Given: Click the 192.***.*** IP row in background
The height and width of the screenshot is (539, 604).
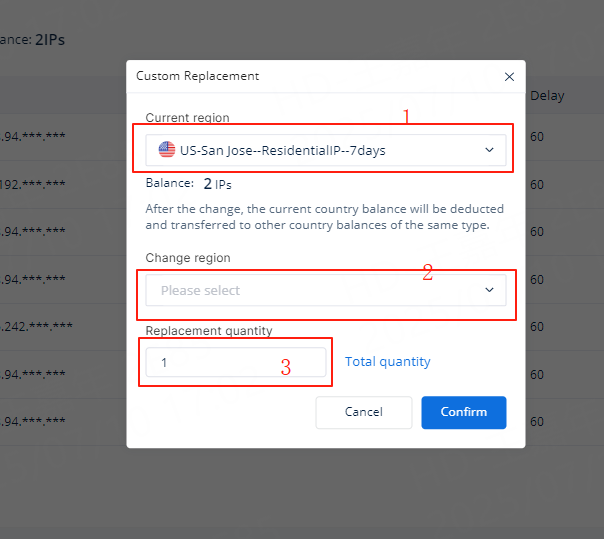Looking at the screenshot, I should (34, 184).
